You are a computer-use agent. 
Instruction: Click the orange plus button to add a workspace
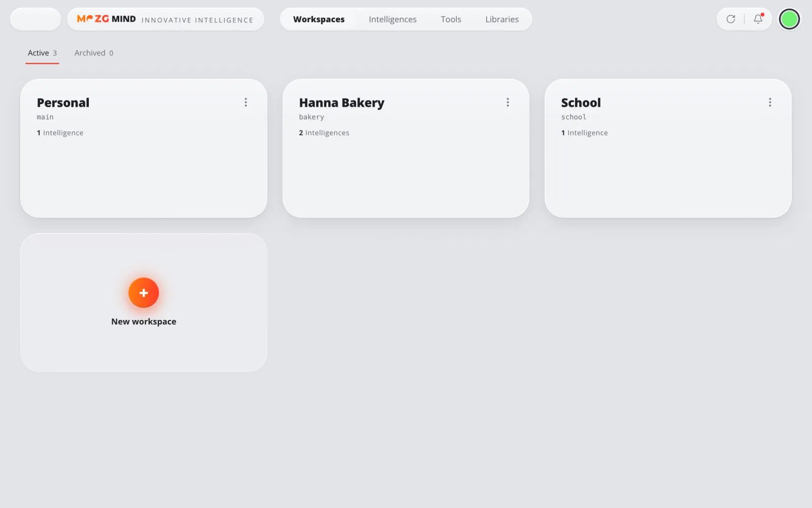click(144, 293)
